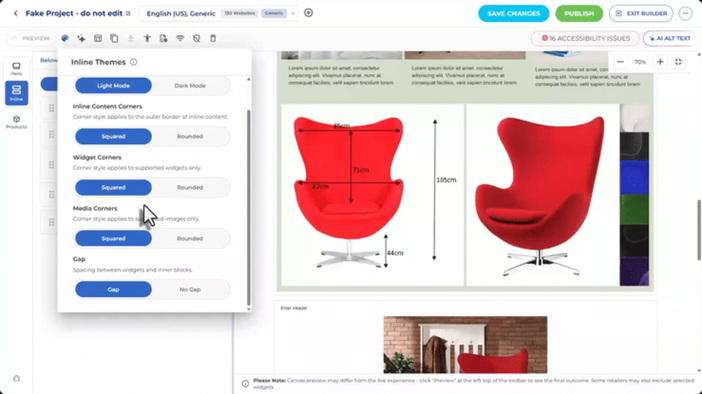The width and height of the screenshot is (702, 394).
Task: Add a new language with the plus circle icon
Action: (308, 13)
